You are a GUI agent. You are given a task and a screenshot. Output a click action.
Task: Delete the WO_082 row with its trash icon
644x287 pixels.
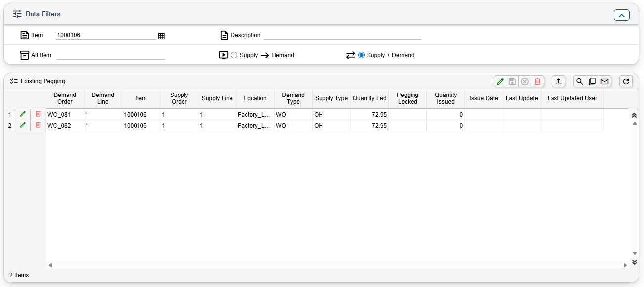click(38, 125)
